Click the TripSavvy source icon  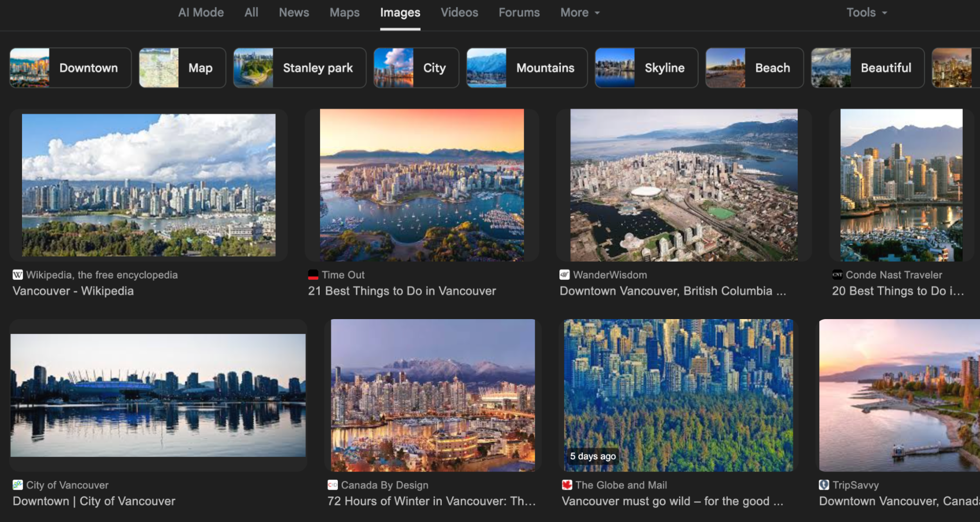click(x=824, y=485)
